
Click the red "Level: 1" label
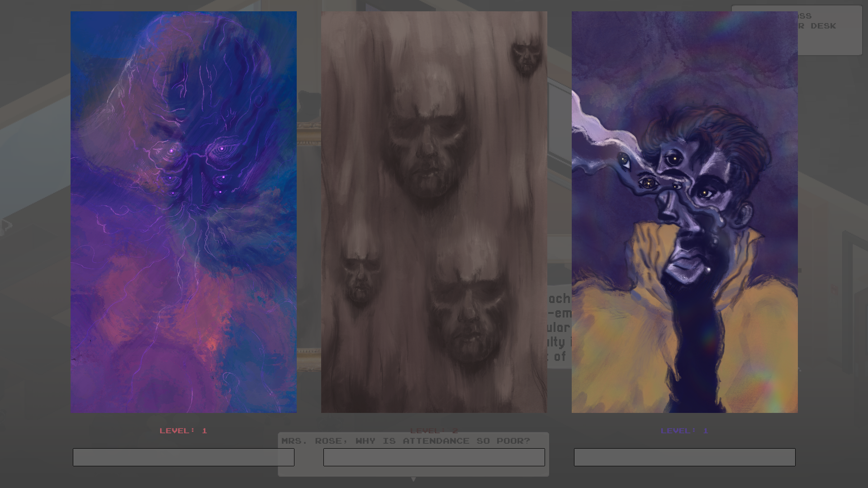[183, 431]
